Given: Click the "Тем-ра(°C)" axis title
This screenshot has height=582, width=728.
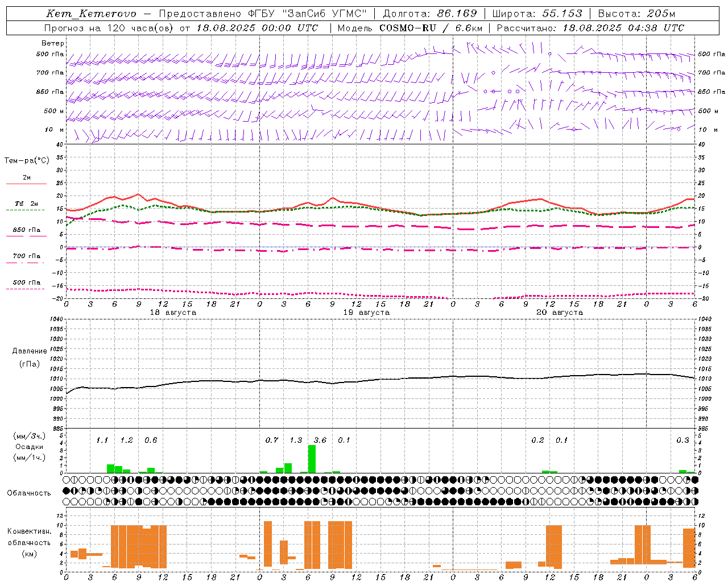Looking at the screenshot, I should click(27, 161).
